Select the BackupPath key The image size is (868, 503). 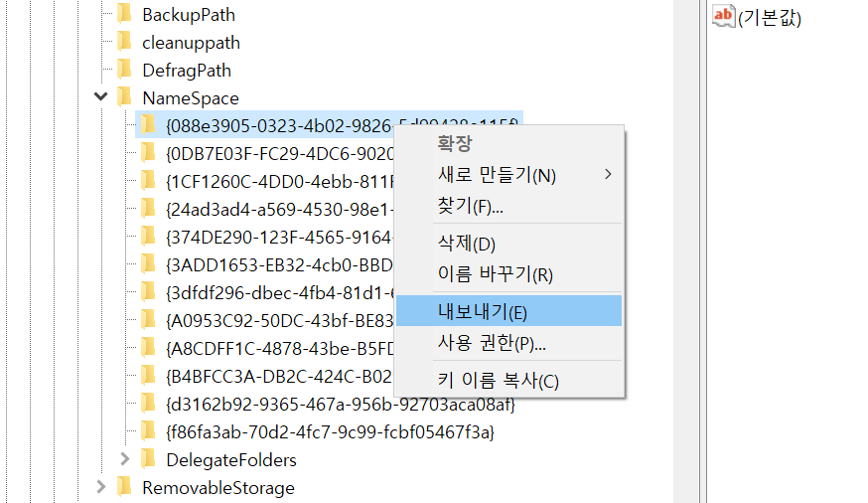point(189,15)
